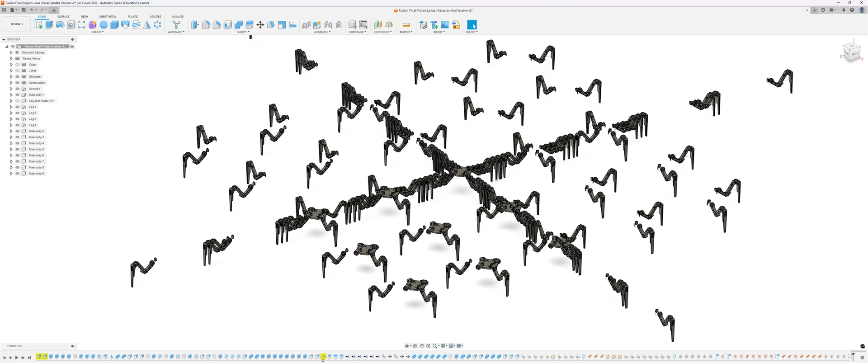Hide the Leg:3 component
Image resolution: width=868 pixels, height=363 pixels.
coord(18,119)
